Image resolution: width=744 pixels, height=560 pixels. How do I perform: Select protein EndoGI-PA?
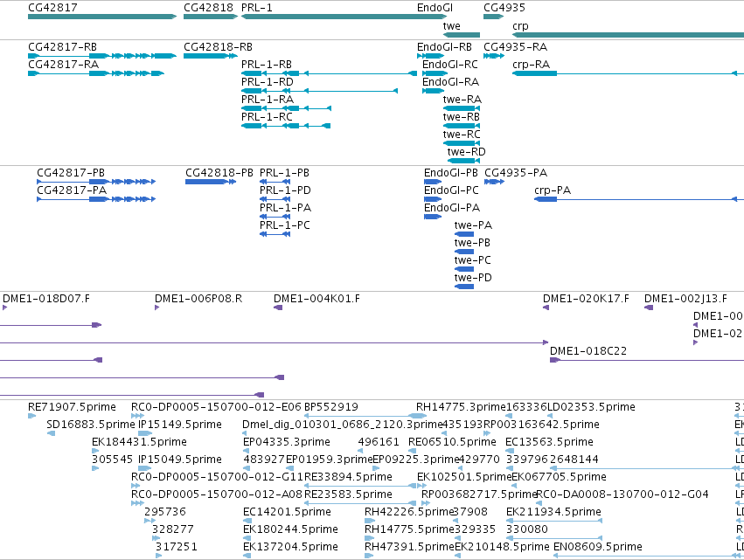click(433, 217)
